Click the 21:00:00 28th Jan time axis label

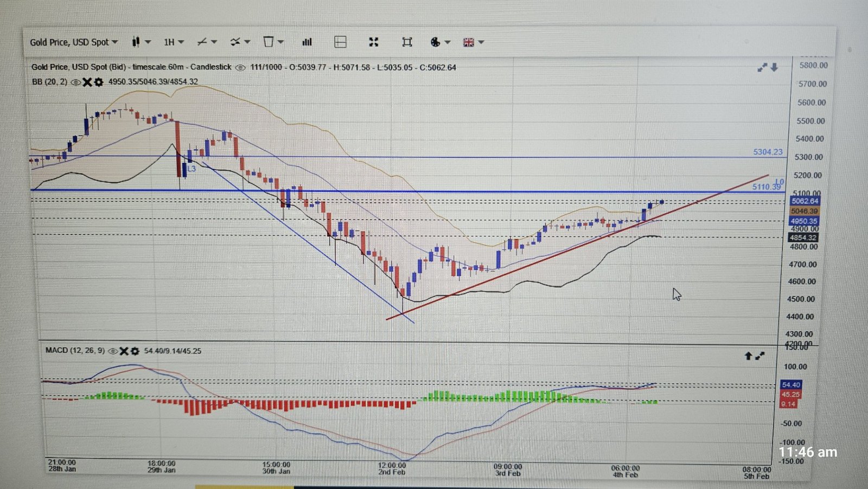click(x=62, y=466)
